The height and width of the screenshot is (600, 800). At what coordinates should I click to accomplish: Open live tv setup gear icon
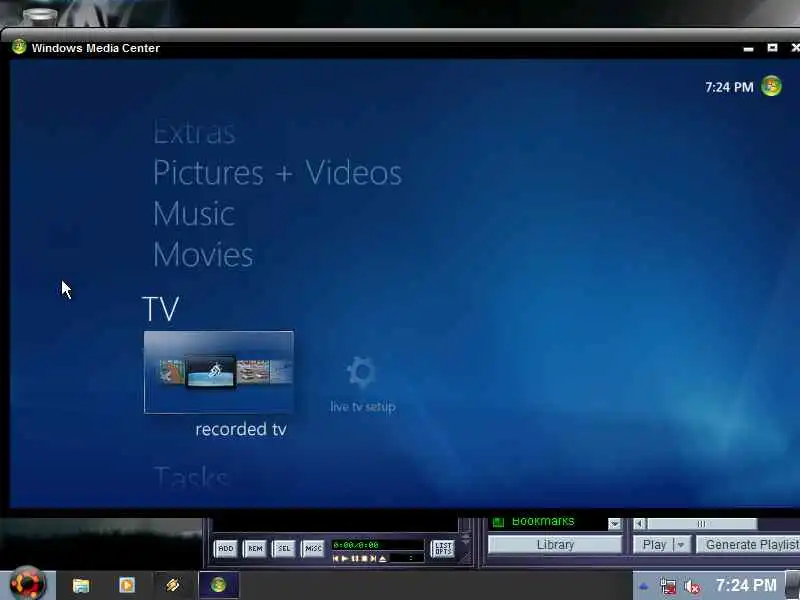pyautogui.click(x=362, y=372)
